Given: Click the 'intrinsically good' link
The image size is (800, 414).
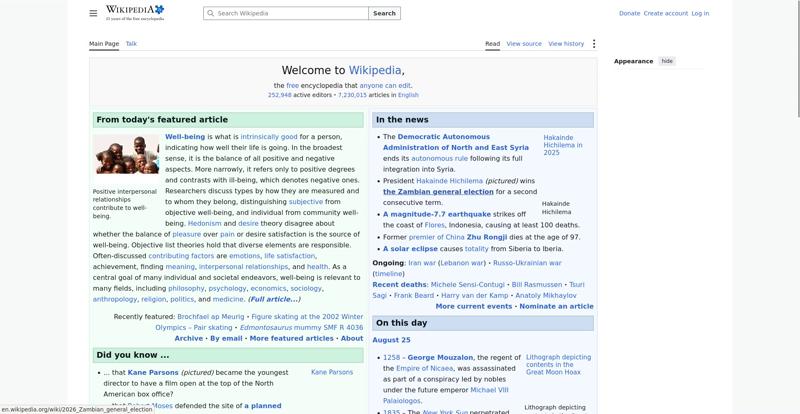Looking at the screenshot, I should 268,137.
